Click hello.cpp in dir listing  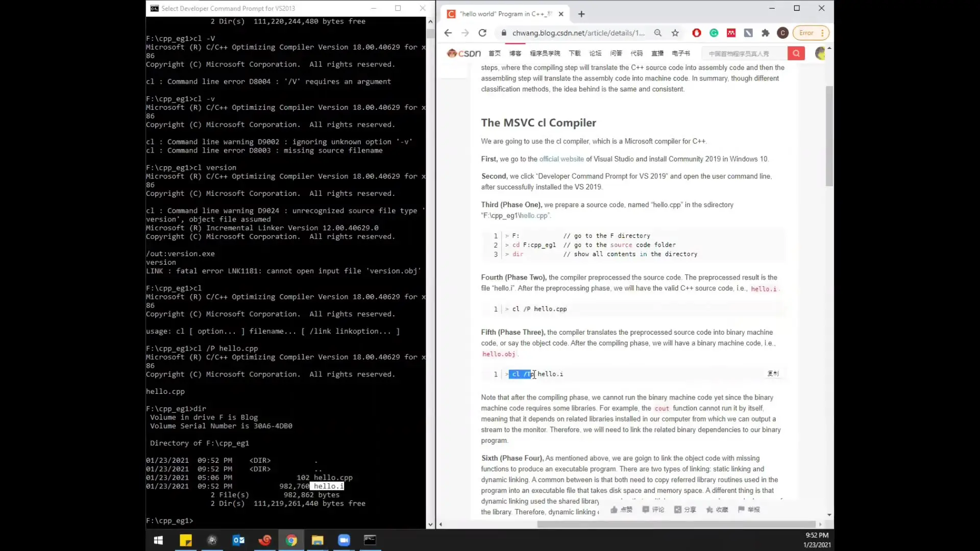(x=333, y=478)
